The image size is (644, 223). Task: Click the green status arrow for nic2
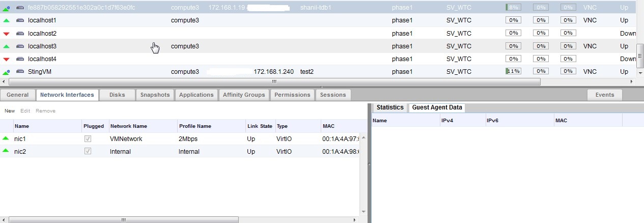point(6,151)
